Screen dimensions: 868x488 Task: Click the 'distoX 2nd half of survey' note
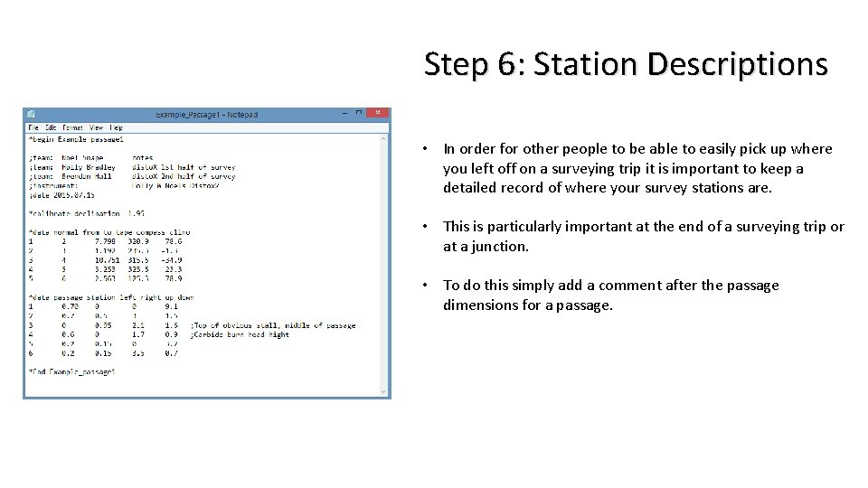coord(184,176)
